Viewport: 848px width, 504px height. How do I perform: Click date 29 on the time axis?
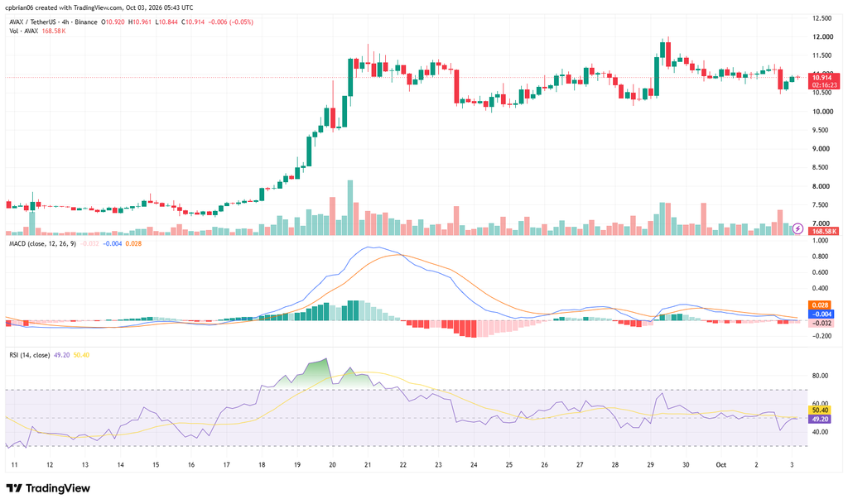(x=651, y=465)
